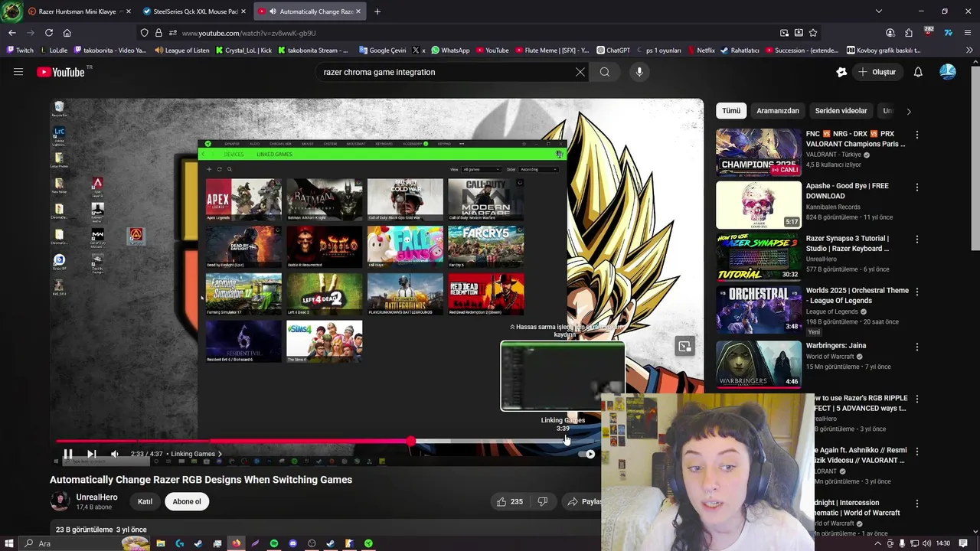Switch to SteelSeries Qck XXL Mouse Pad tab
The image size is (980, 551).
click(x=194, y=11)
